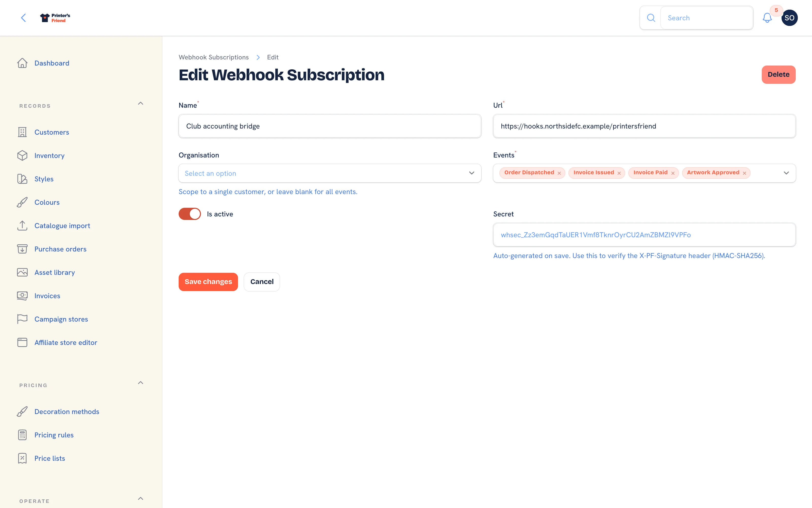The height and width of the screenshot is (508, 812).
Task: Collapse the Records sidebar section
Action: 141,103
